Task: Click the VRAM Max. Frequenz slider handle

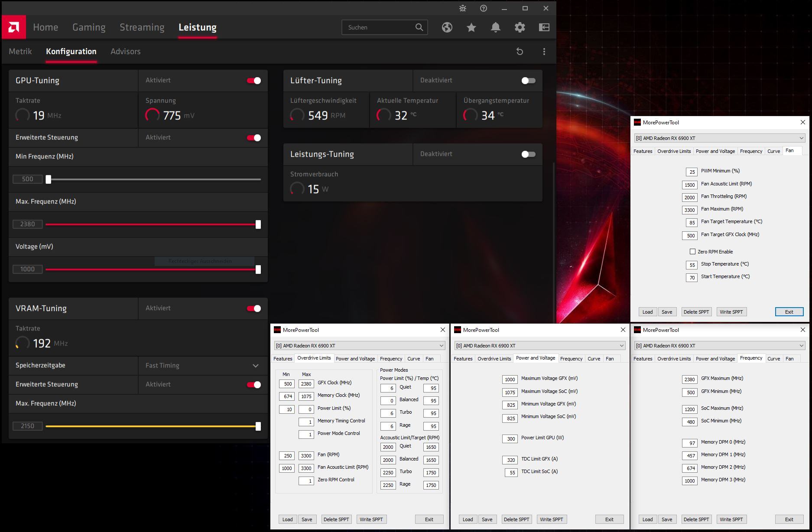Action: (258, 426)
